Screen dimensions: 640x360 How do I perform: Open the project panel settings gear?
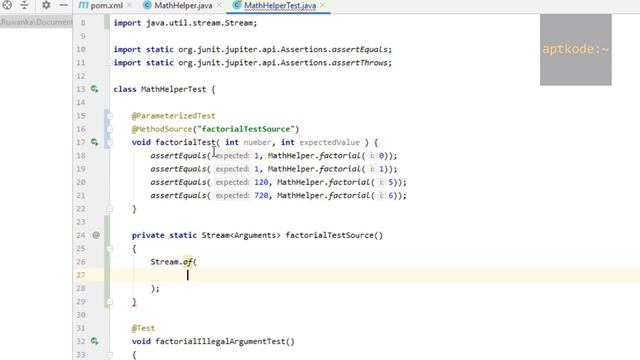click(46, 5)
